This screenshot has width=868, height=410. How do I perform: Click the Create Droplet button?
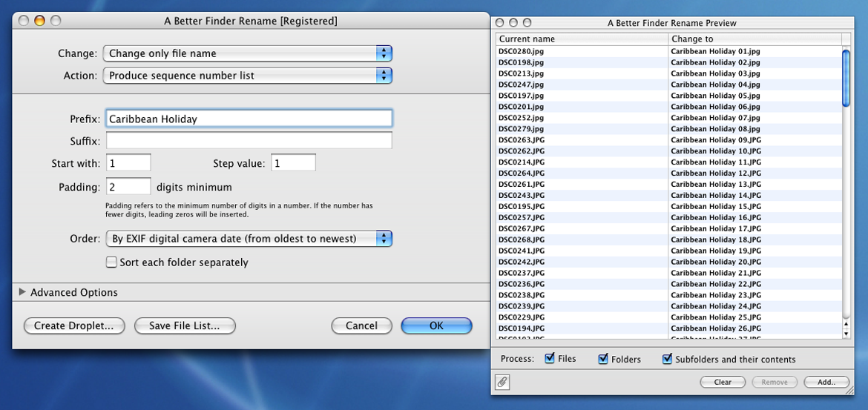click(74, 326)
